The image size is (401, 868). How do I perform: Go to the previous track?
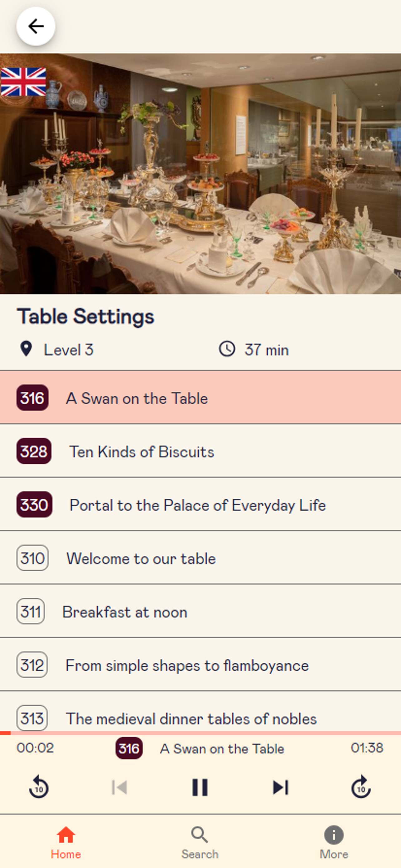[120, 787]
